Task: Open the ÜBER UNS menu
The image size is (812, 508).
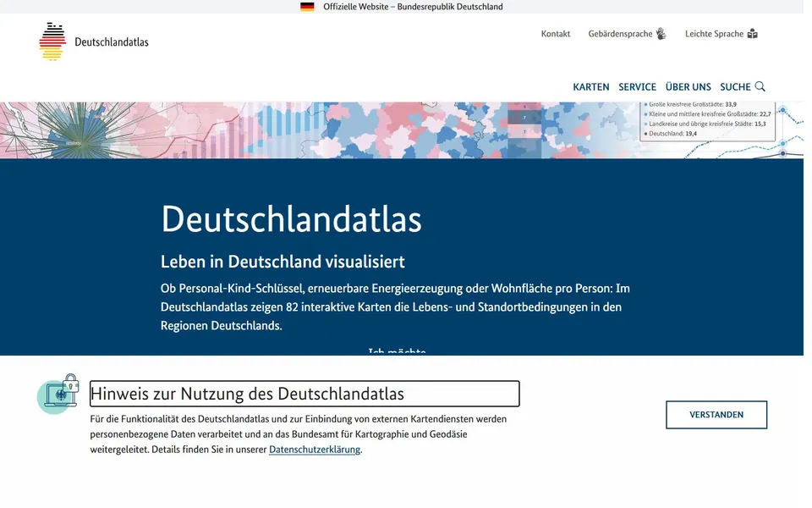Action: [x=689, y=86]
